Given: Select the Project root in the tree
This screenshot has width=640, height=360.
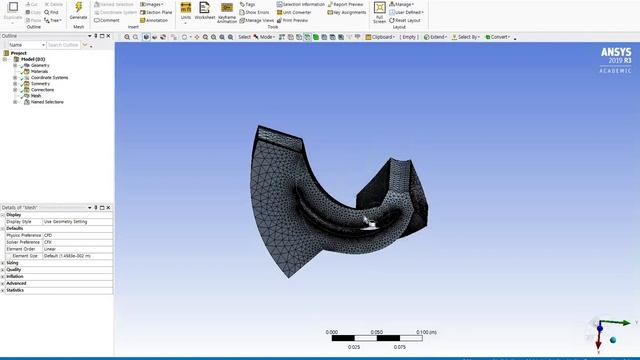Looking at the screenshot, I should [x=18, y=53].
